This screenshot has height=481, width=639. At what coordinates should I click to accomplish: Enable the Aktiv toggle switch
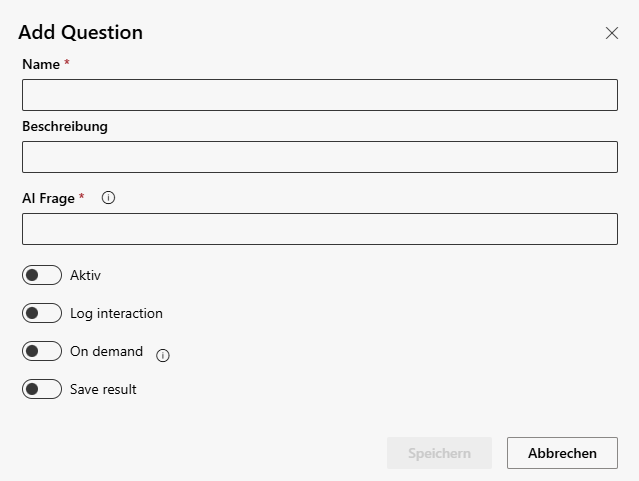[42, 275]
